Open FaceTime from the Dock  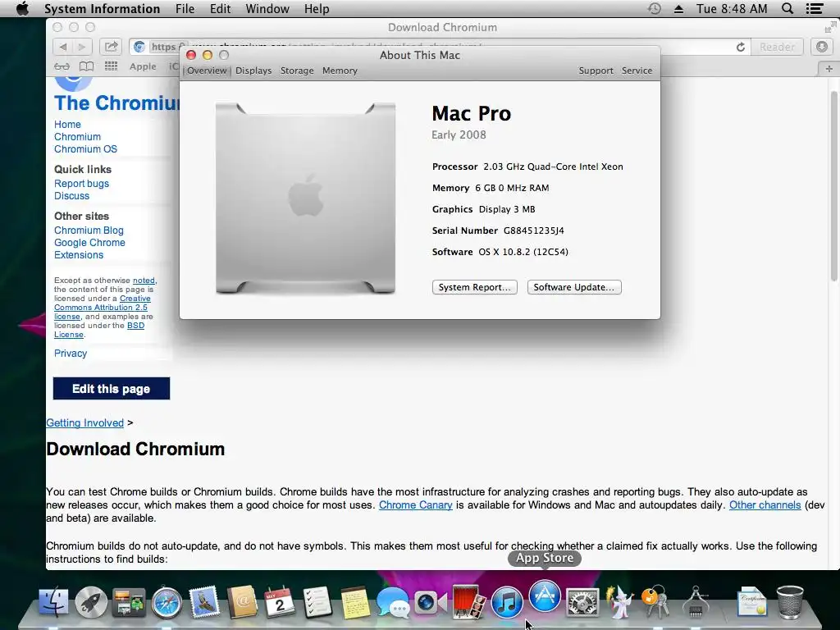tap(430, 602)
